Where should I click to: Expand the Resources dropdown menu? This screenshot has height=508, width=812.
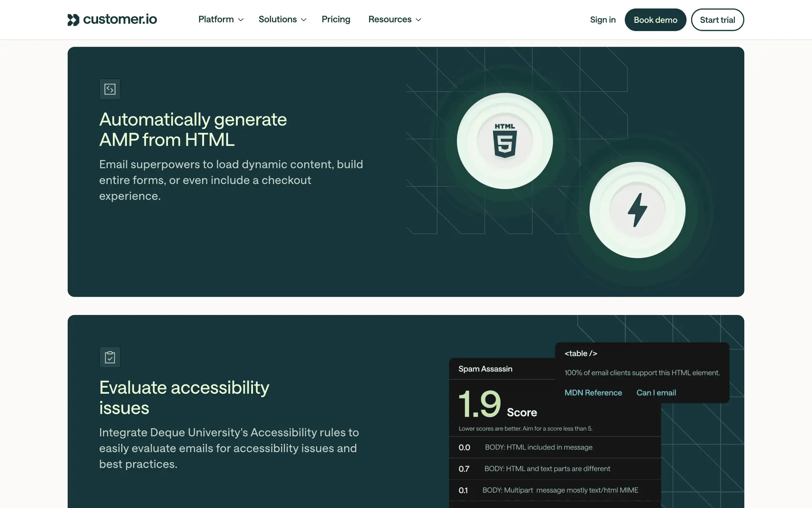(x=395, y=19)
